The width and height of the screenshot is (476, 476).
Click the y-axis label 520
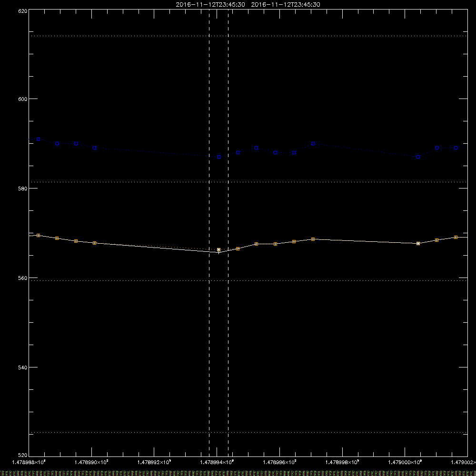(23, 455)
